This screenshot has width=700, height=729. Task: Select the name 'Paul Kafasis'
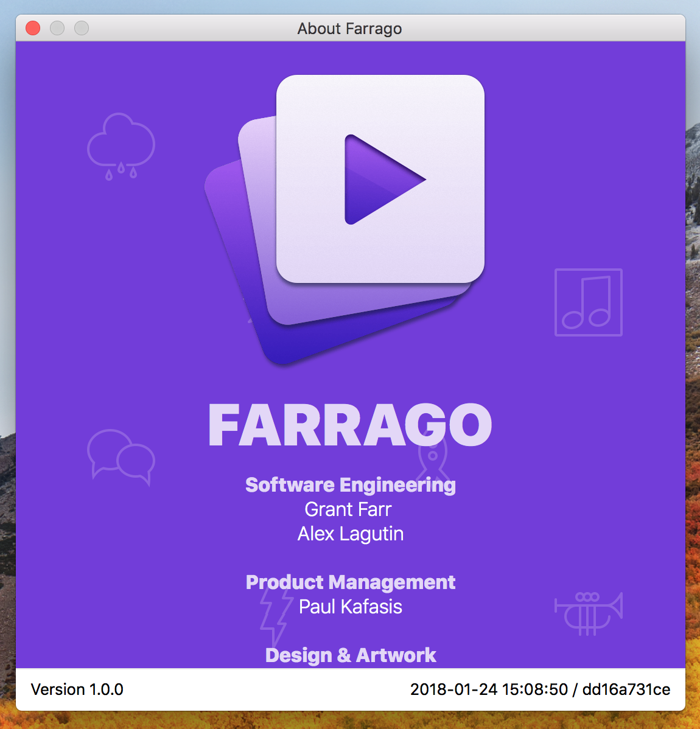coord(350,607)
